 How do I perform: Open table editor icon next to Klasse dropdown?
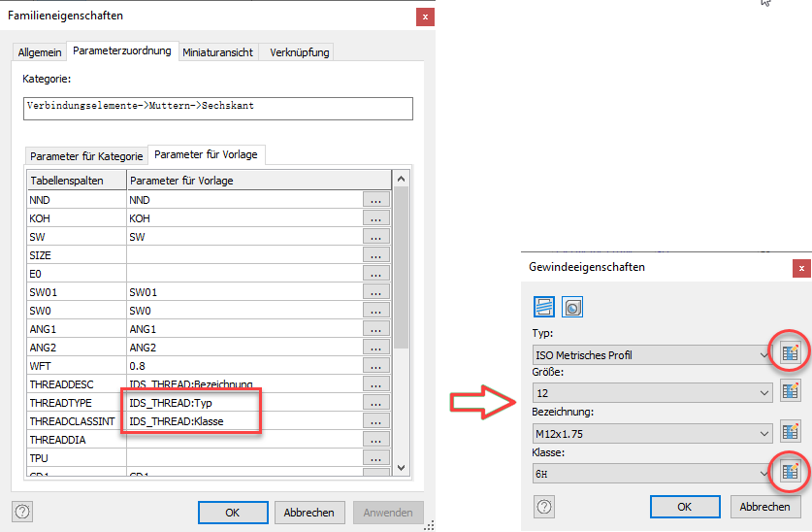(x=791, y=472)
